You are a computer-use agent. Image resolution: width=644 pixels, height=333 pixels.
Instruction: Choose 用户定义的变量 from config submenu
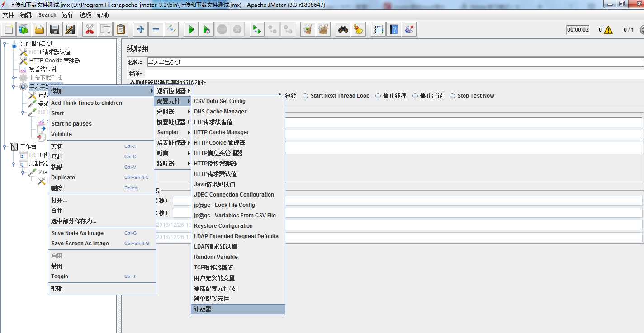point(238,278)
